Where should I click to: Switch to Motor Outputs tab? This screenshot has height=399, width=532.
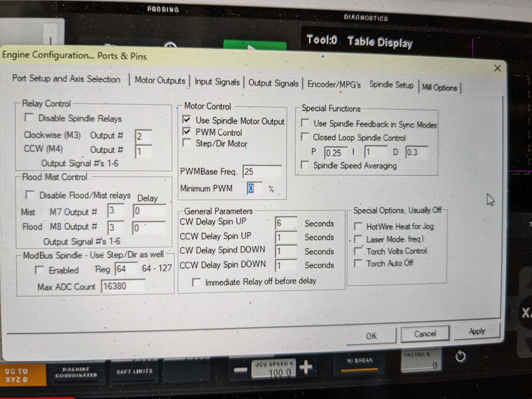pos(160,80)
